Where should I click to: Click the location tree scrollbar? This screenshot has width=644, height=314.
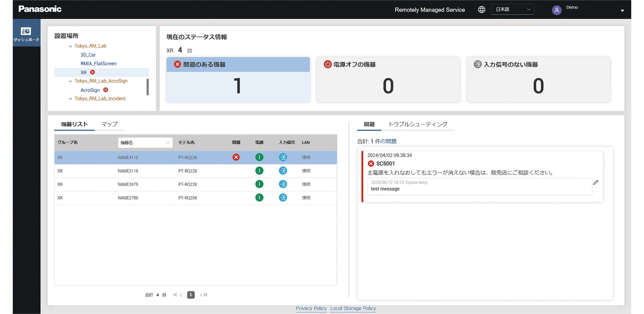[148, 87]
